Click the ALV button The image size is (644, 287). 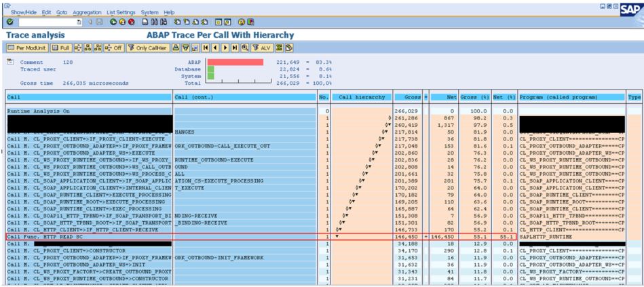click(262, 48)
